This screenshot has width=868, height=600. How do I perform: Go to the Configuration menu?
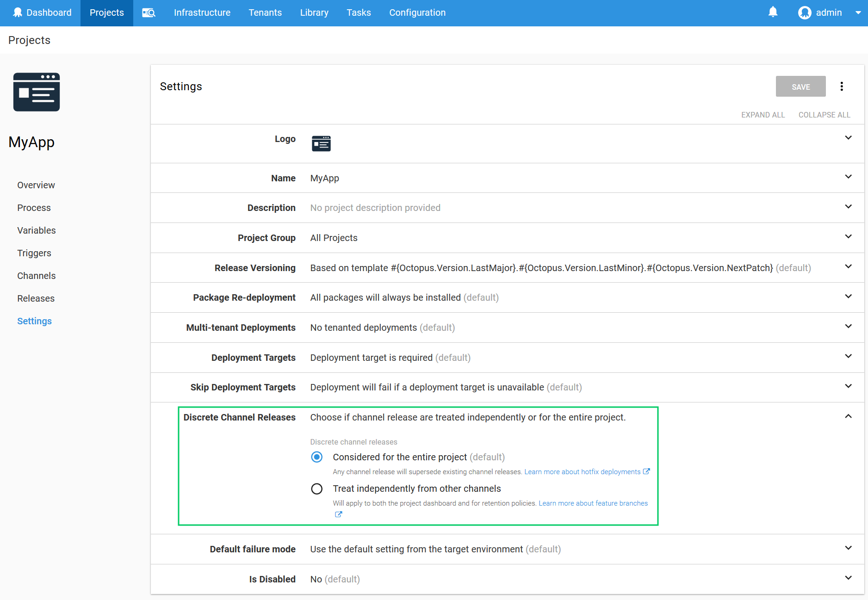[417, 12]
